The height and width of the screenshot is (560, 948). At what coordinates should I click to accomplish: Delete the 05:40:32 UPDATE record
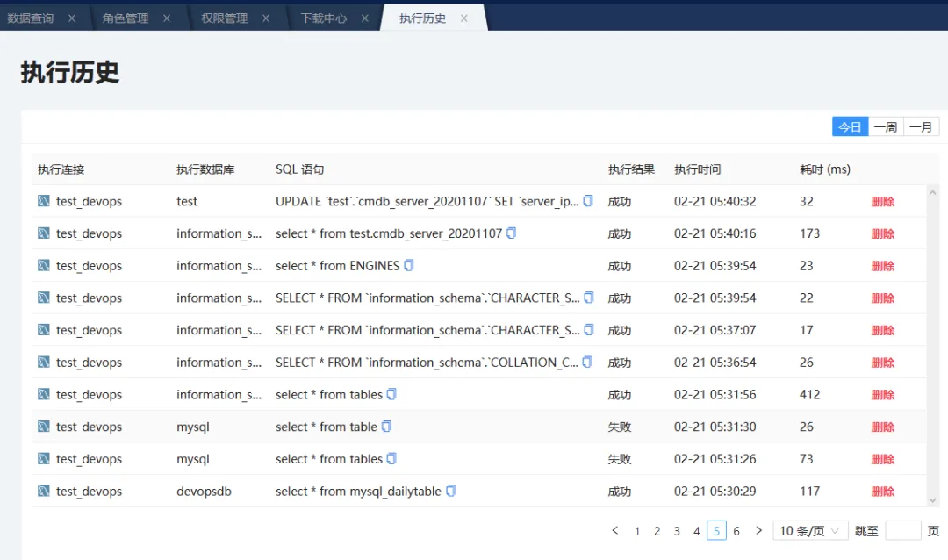(882, 201)
